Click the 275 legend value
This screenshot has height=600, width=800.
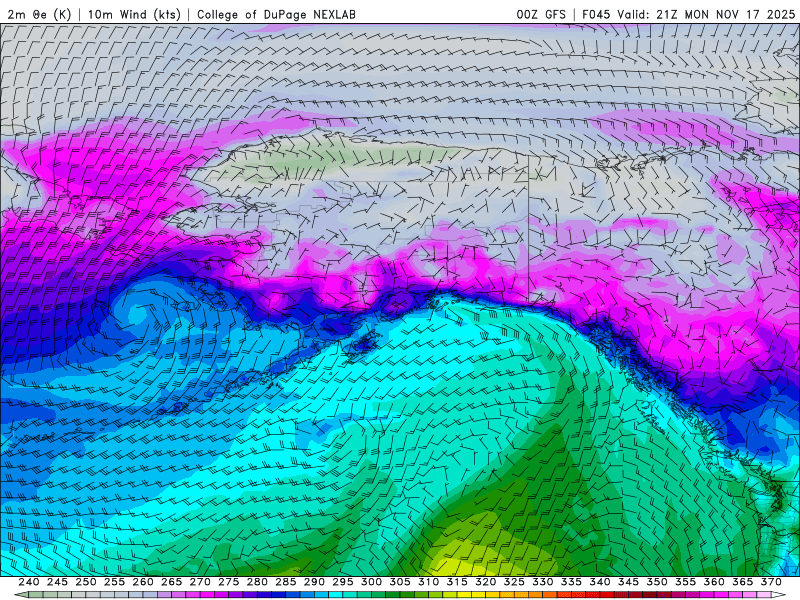tap(229, 582)
